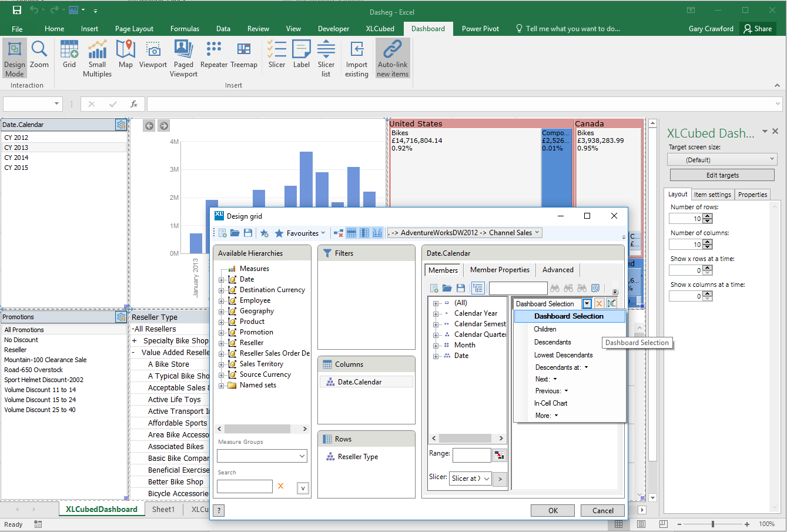Click the save icon in Excel title bar

point(17,10)
